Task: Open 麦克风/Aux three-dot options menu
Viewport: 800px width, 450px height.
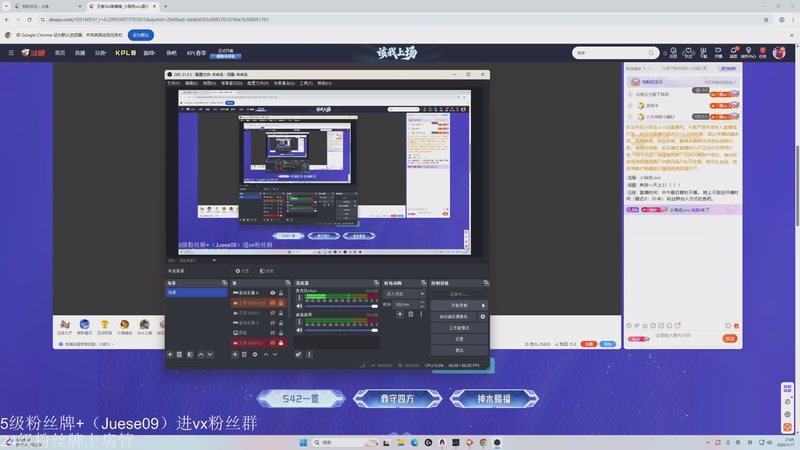Action: click(x=299, y=298)
